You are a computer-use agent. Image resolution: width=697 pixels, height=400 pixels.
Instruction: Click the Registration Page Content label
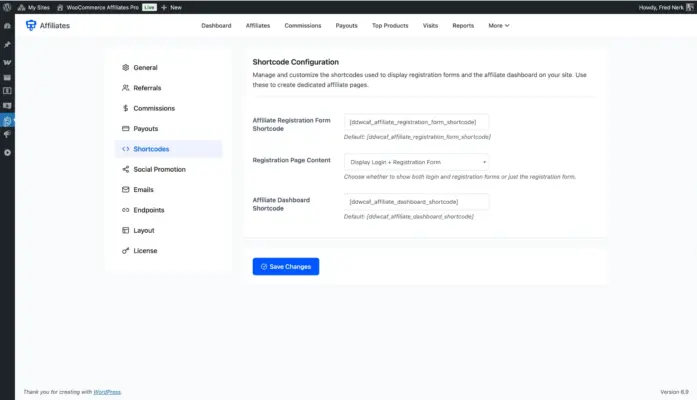point(292,160)
